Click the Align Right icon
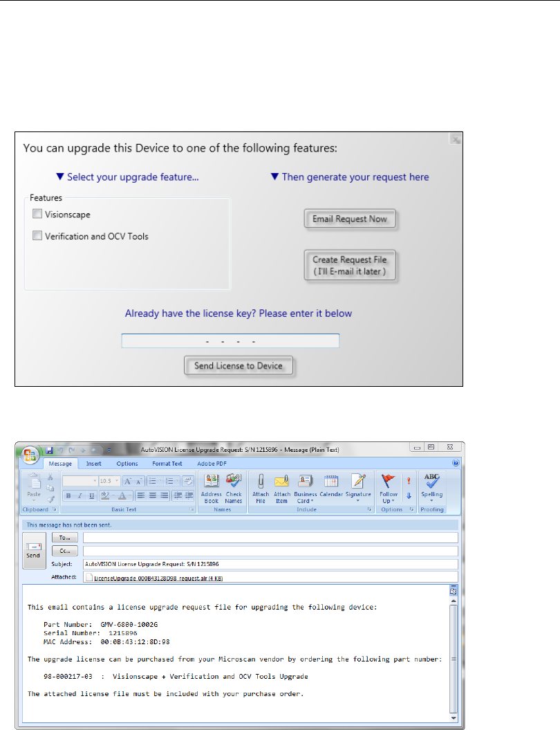 pyautogui.click(x=164, y=495)
